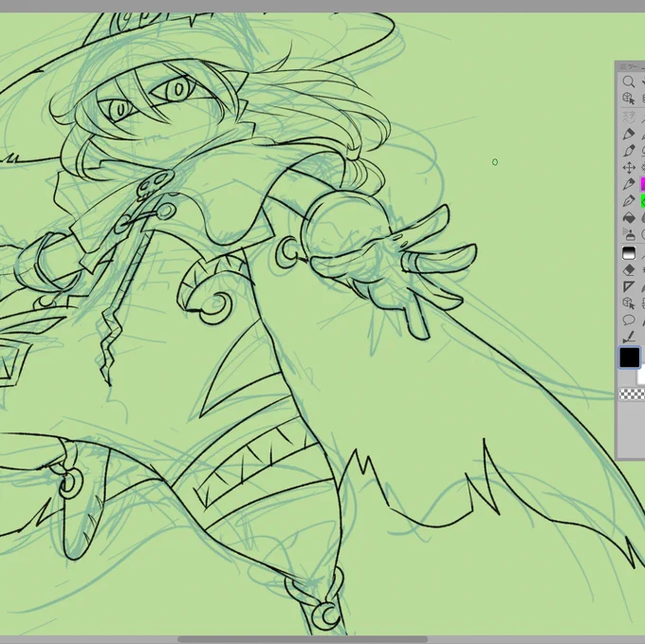The image size is (645, 644).
Task: Select the Fill bucket tool
Action: click(628, 217)
